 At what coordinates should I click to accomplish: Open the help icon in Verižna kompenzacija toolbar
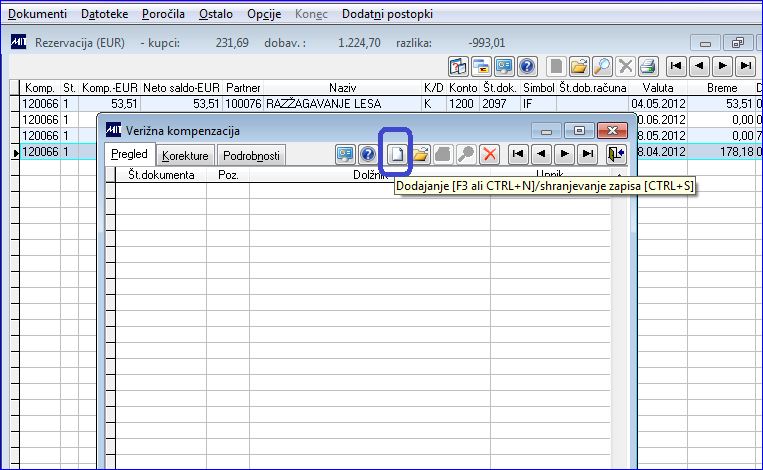368,155
